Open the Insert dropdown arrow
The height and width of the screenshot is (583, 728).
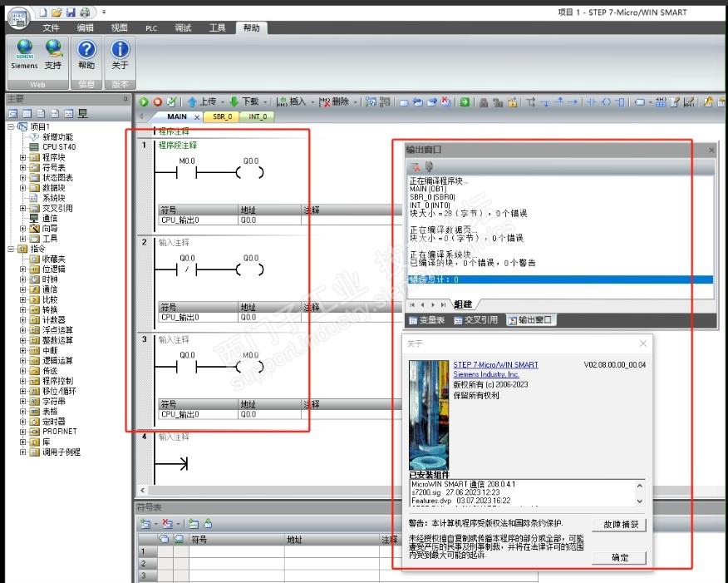point(312,101)
